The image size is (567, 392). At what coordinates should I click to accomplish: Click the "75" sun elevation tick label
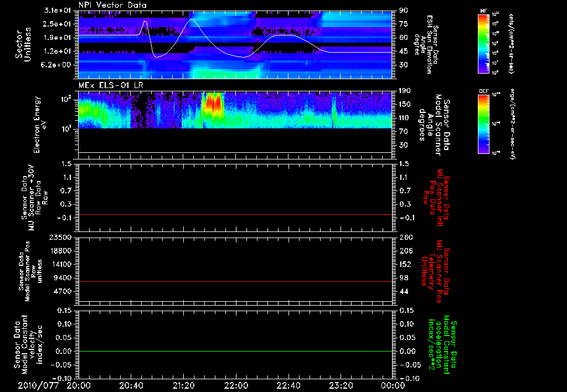coord(404,24)
